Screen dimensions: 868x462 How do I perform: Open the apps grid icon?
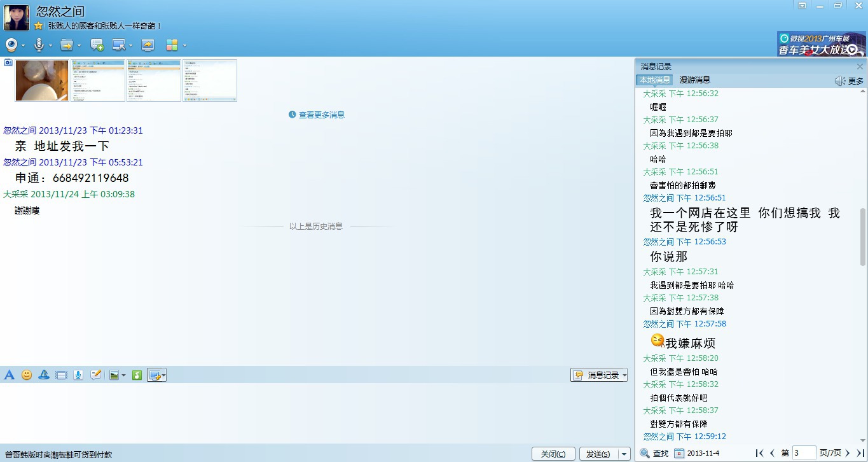click(172, 45)
